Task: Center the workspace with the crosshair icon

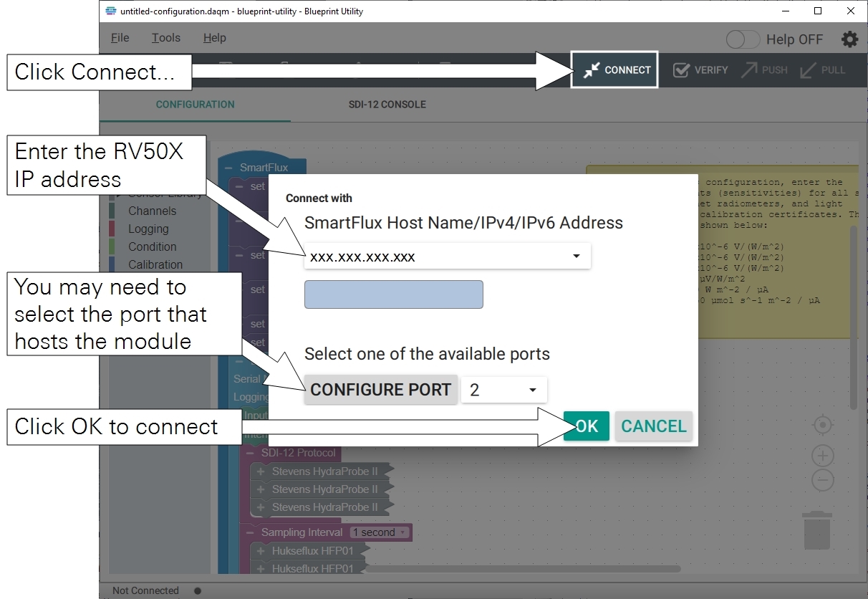Action: coord(823,426)
